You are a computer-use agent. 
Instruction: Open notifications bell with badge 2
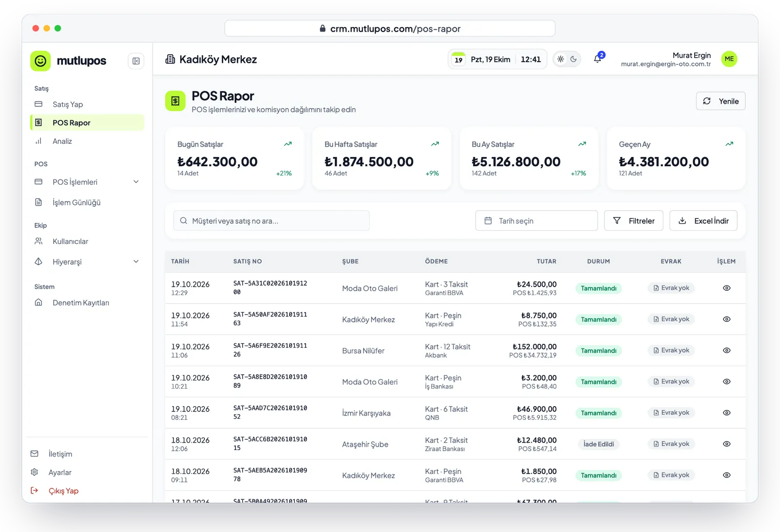coord(598,59)
